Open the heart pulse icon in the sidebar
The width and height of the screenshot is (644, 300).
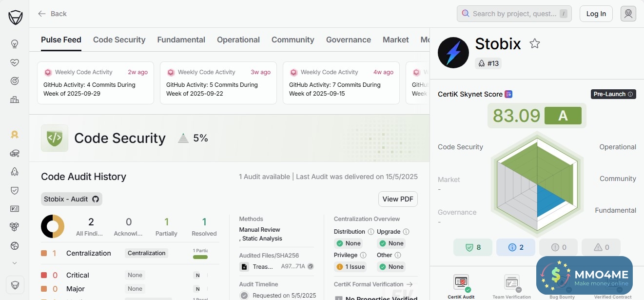coord(15,62)
